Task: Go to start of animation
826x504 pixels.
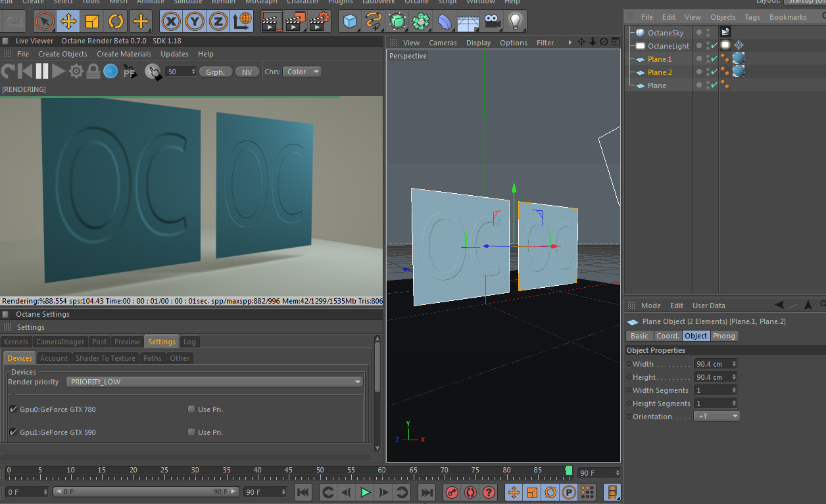Action: tap(303, 492)
